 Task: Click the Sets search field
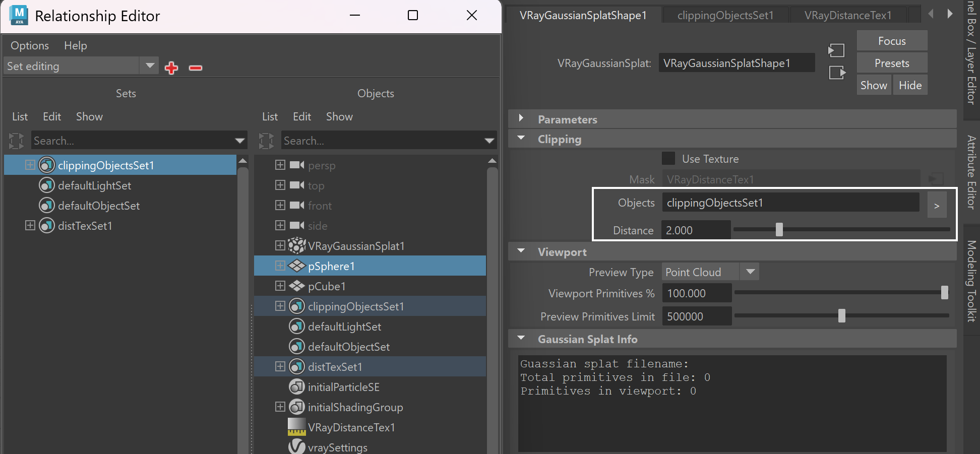(x=139, y=141)
